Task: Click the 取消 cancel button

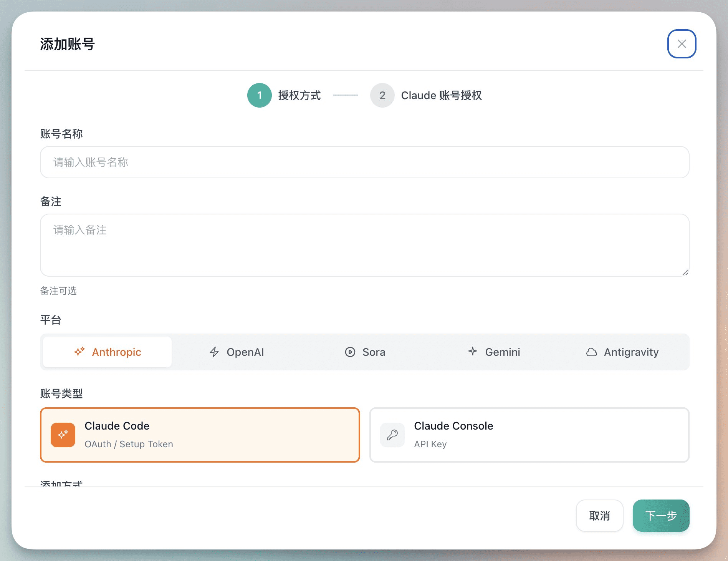Action: point(599,516)
